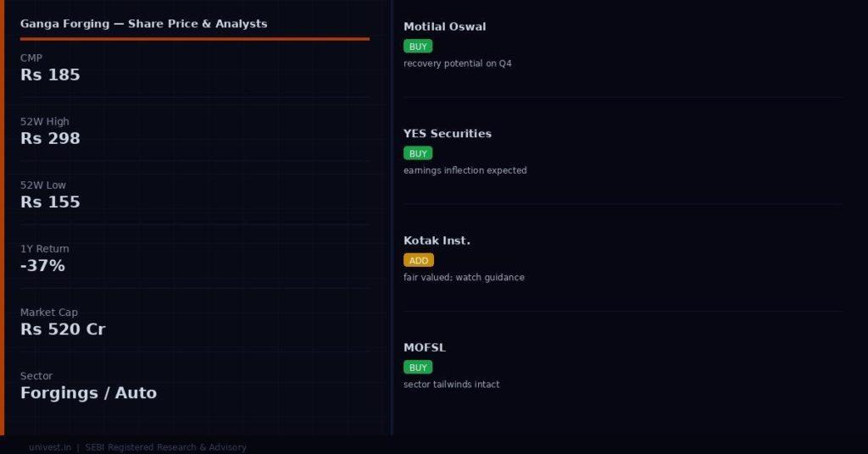Select the MOFSL analyst heading
The height and width of the screenshot is (454, 868).
click(425, 347)
